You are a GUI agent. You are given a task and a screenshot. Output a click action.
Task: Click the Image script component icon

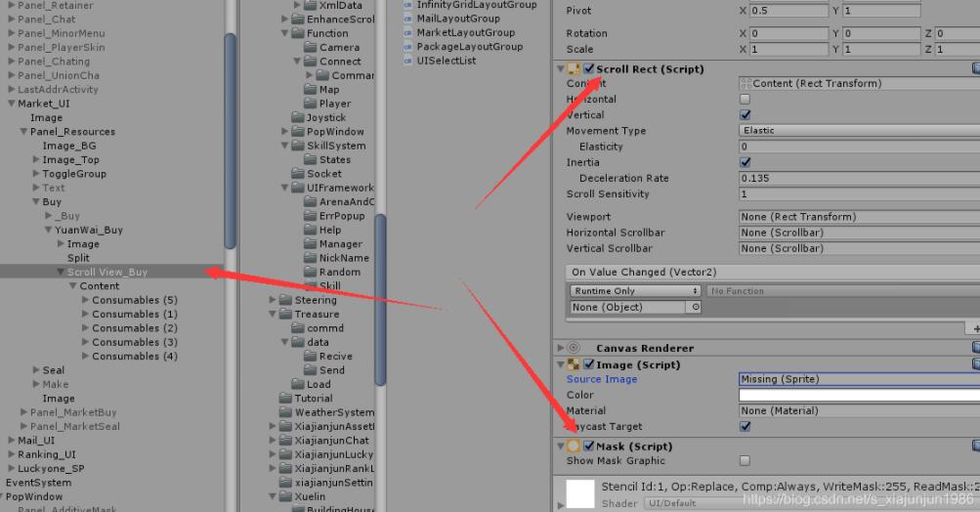[574, 364]
